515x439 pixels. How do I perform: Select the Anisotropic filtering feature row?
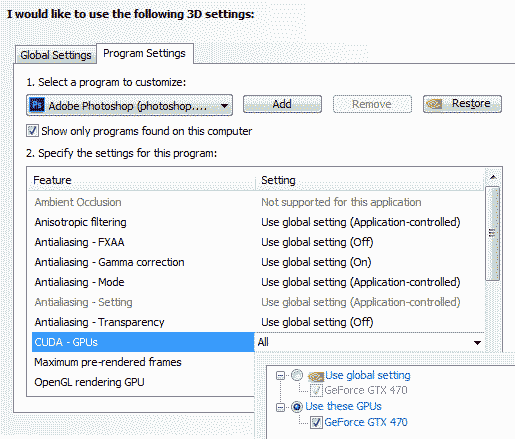pos(256,222)
